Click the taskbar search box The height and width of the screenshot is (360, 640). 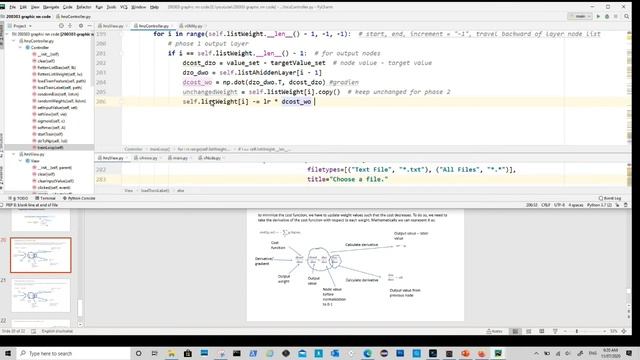pyautogui.click(x=73, y=353)
